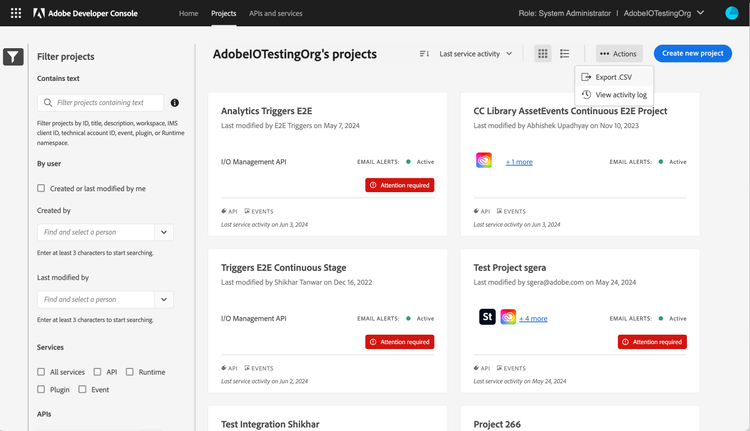Click the Created by person input
Screen dimensions: 750x431
[96, 232]
